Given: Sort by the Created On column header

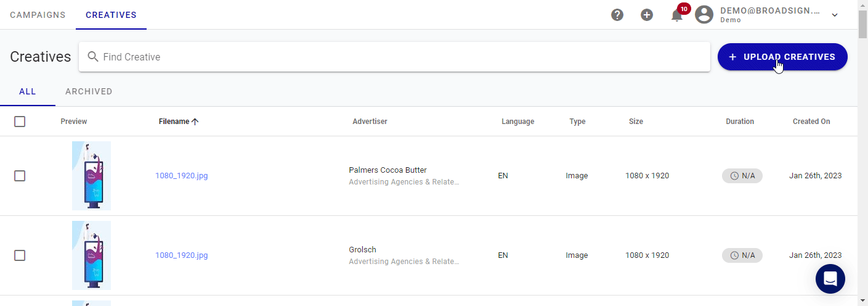Looking at the screenshot, I should coord(811,122).
